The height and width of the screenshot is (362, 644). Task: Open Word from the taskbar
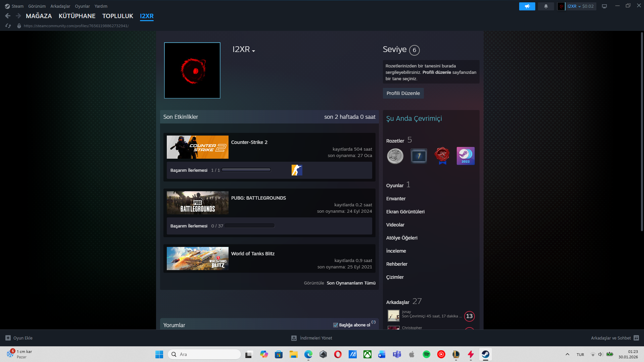(x=382, y=354)
